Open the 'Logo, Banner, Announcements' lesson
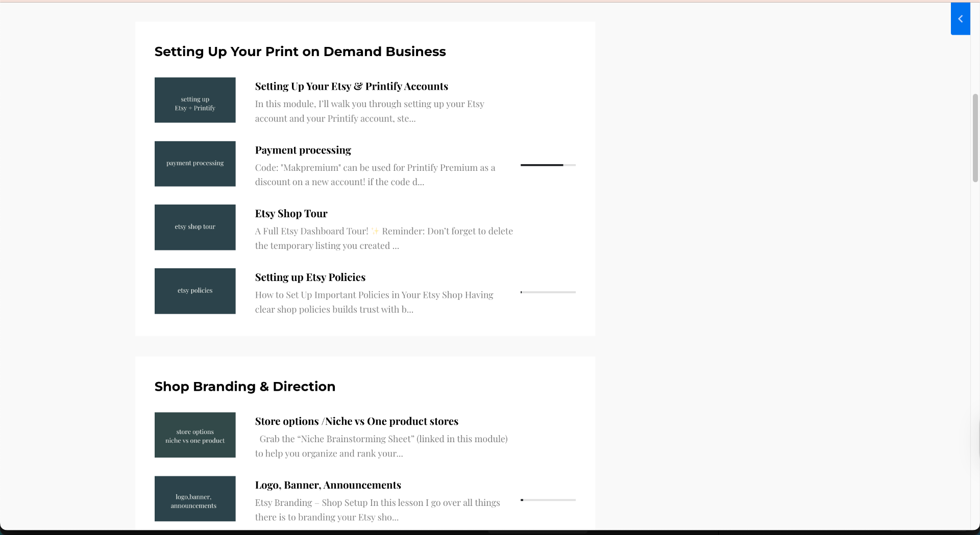Image resolution: width=980 pixels, height=535 pixels. [328, 485]
